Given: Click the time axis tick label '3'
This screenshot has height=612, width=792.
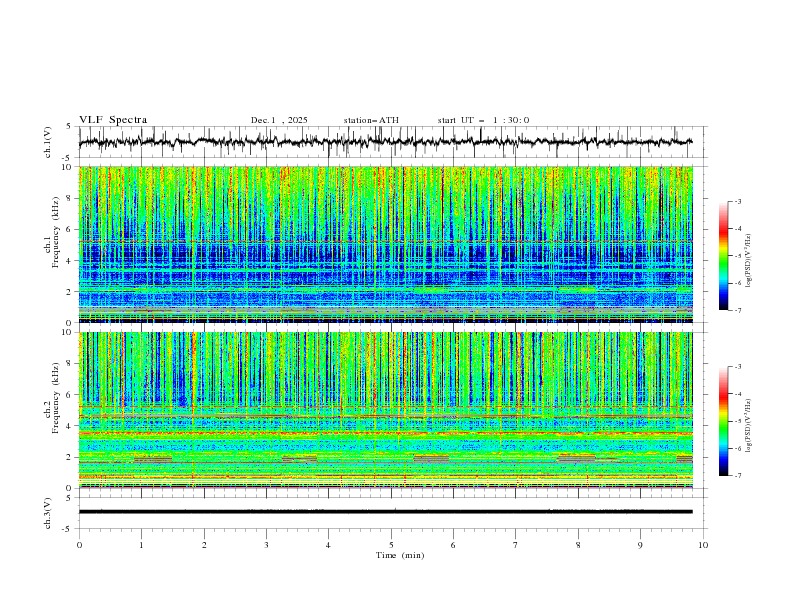Looking at the screenshot, I should click(266, 545).
